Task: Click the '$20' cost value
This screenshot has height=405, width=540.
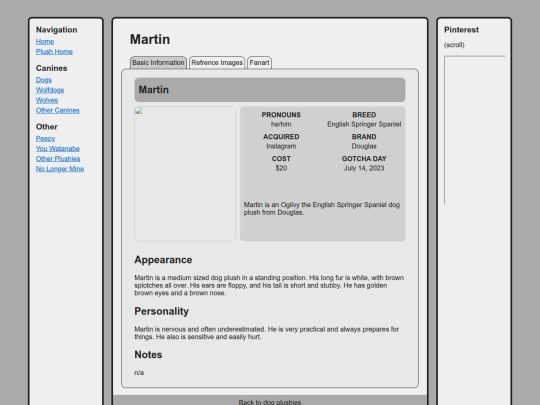Action: (281, 168)
